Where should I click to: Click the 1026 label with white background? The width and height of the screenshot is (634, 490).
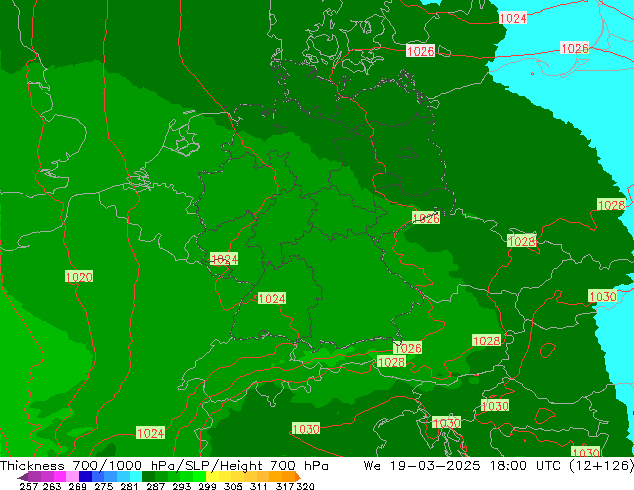pyautogui.click(x=421, y=51)
